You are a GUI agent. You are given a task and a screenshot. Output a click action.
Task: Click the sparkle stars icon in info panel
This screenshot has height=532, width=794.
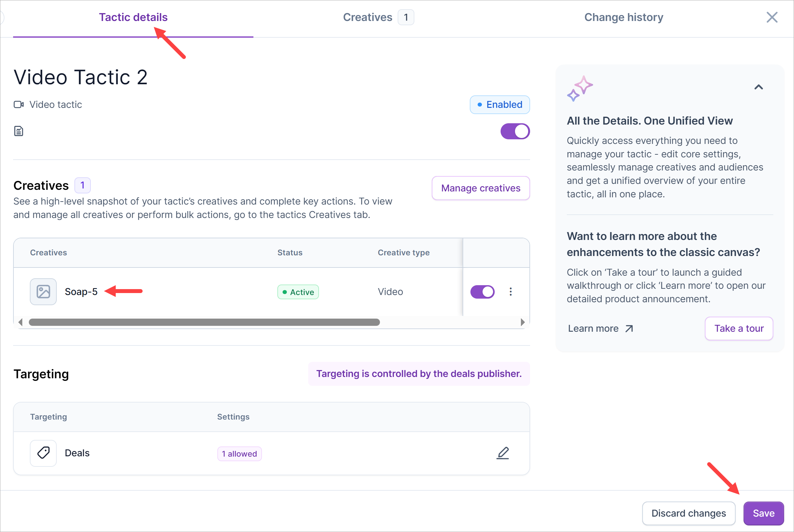coord(580,89)
